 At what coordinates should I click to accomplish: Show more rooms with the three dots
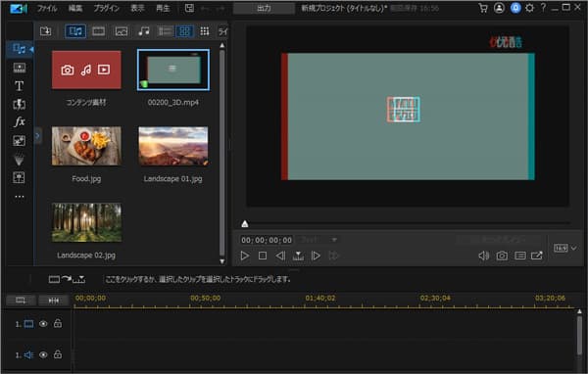(20, 197)
